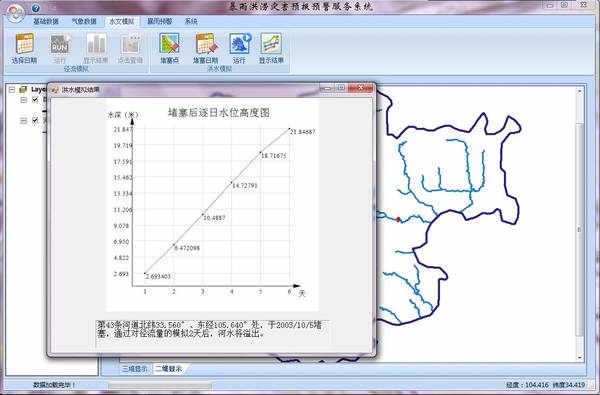600x395 pixels.
Task: Toggle the first layer visibility checkbox
Action: (x=35, y=100)
